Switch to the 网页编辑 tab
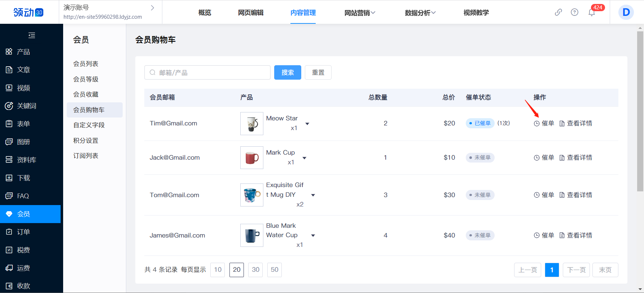Viewport: 644px width, 293px height. pos(251,13)
